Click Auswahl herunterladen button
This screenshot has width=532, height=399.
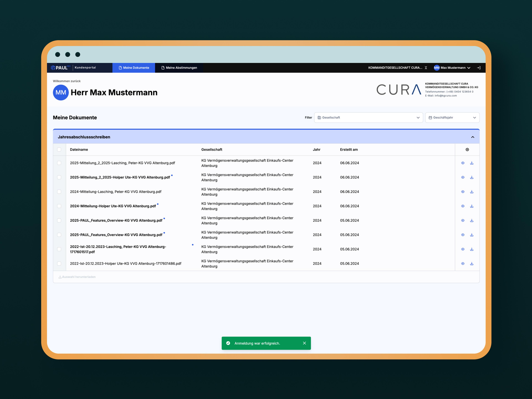(x=77, y=277)
